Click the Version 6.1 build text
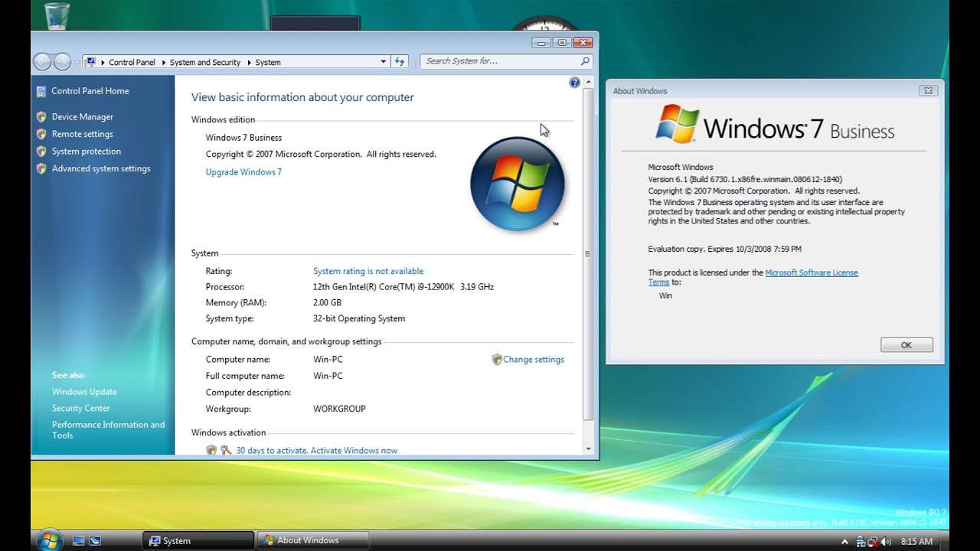Viewport: 980px width, 551px height. pyautogui.click(x=745, y=180)
